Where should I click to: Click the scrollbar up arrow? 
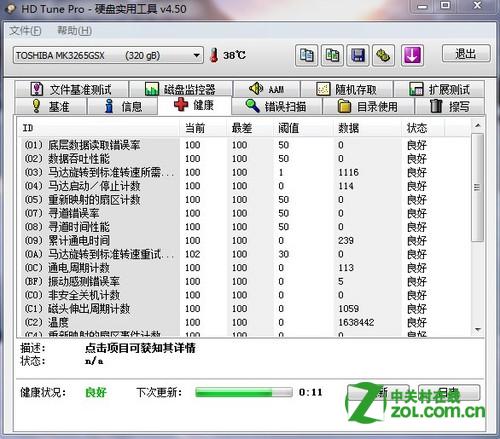pyautogui.click(x=478, y=126)
